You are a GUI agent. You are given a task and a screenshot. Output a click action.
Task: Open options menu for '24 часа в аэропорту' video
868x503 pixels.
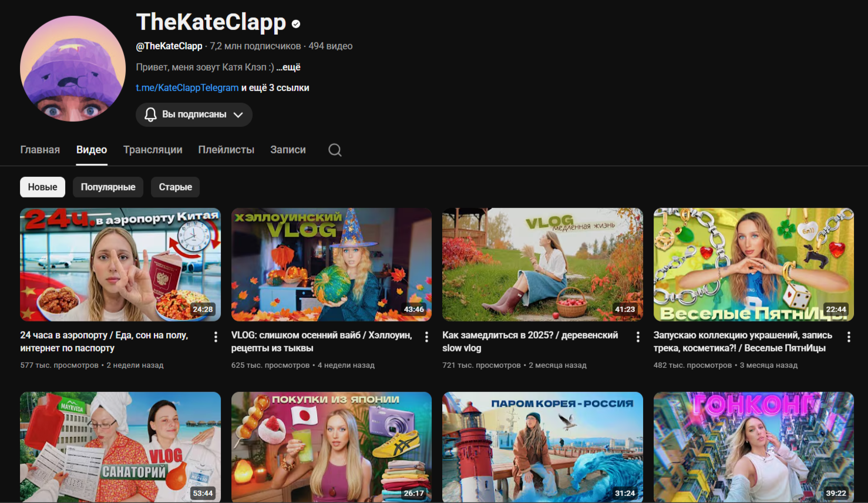[216, 337]
